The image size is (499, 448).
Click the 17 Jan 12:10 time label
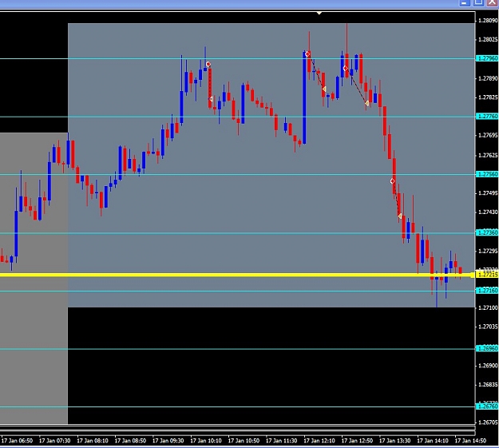coord(319,441)
